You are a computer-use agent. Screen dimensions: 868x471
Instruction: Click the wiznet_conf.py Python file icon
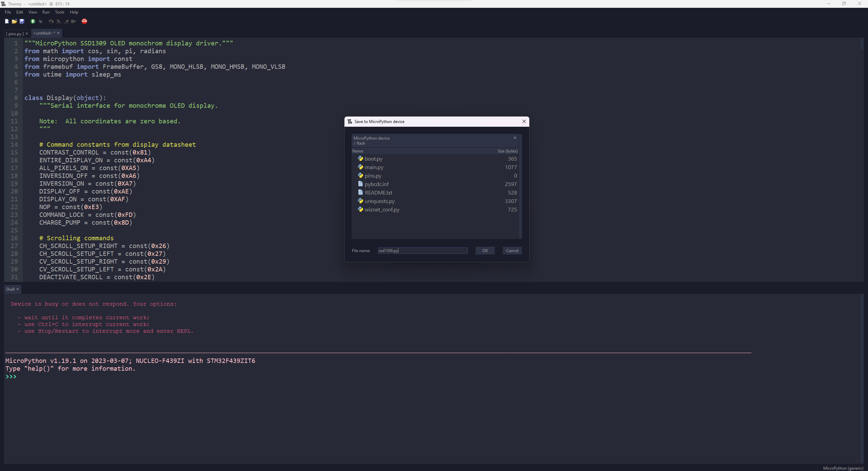pos(360,209)
